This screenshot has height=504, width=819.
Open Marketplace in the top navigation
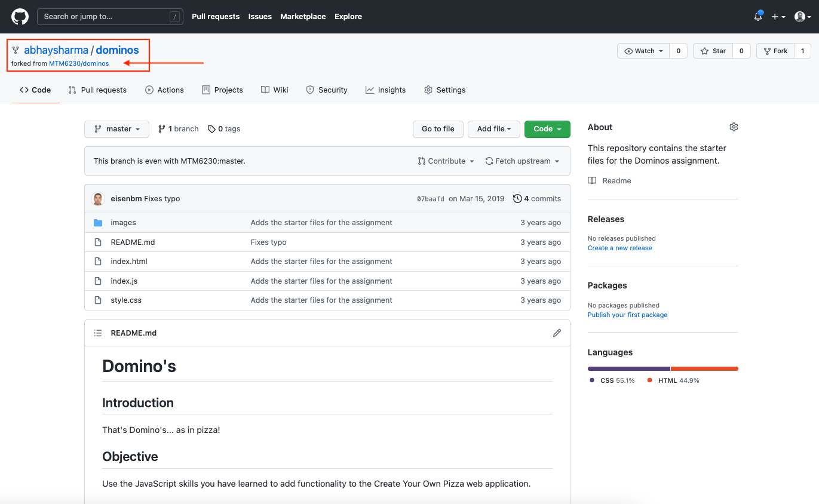click(303, 17)
